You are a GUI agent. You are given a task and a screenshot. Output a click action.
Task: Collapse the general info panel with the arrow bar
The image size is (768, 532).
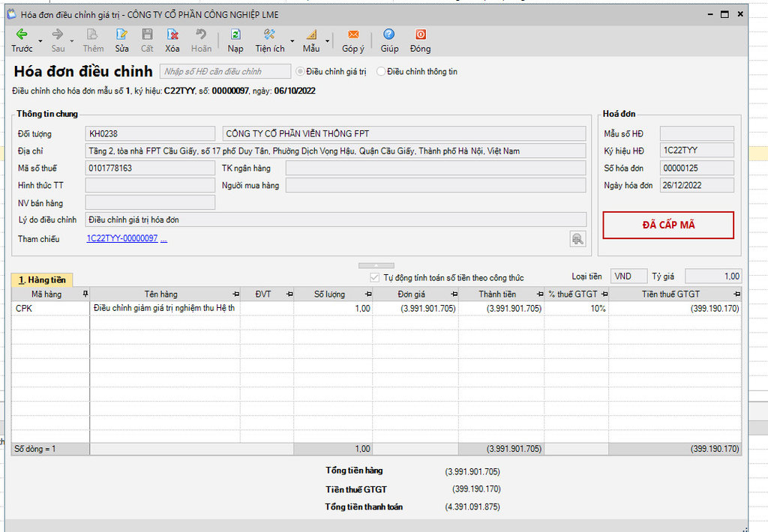(x=376, y=266)
